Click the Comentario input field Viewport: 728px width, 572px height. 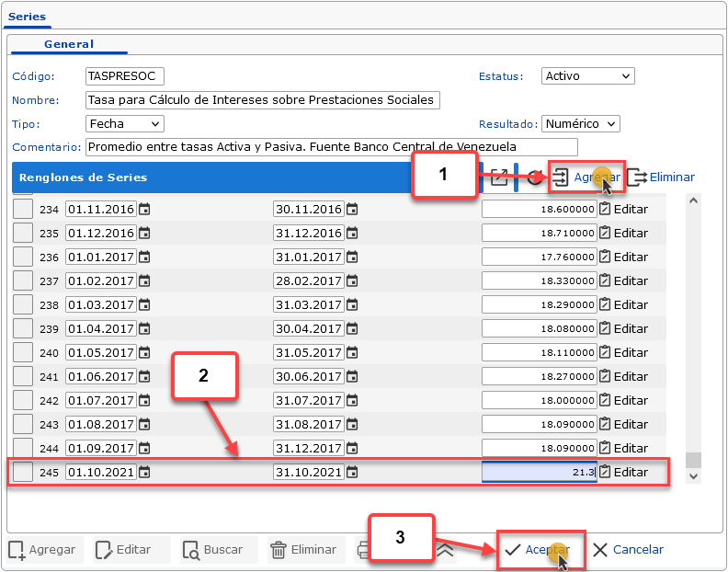point(332,147)
